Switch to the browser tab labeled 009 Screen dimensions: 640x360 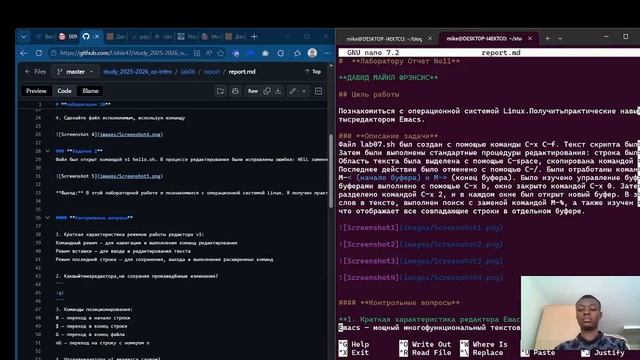[68, 37]
